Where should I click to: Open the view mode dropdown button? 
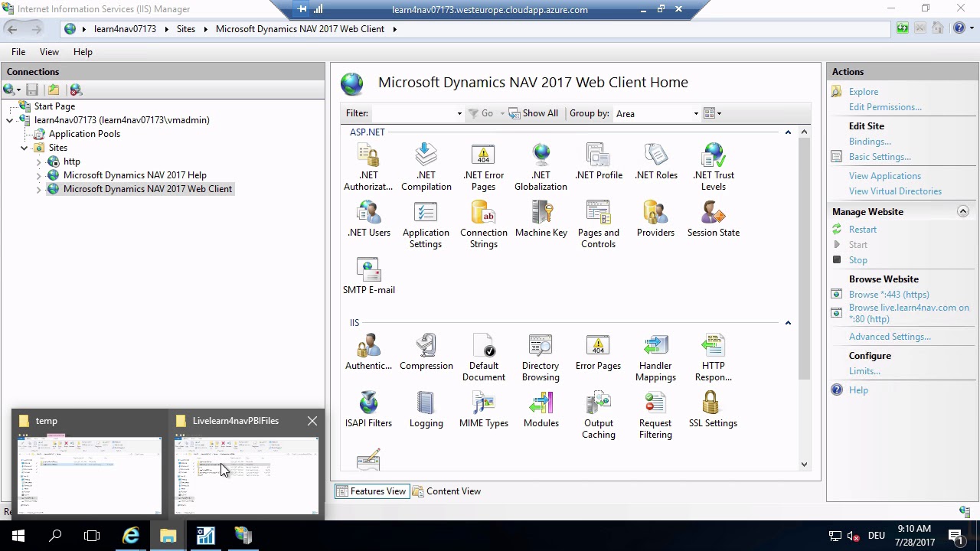(712, 113)
